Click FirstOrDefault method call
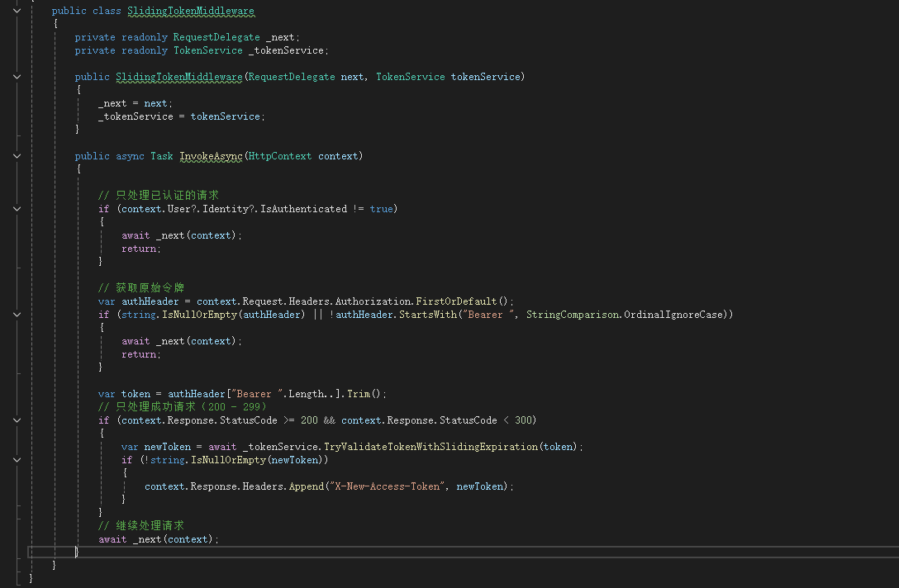Screen dimensions: 899x588 [456, 301]
